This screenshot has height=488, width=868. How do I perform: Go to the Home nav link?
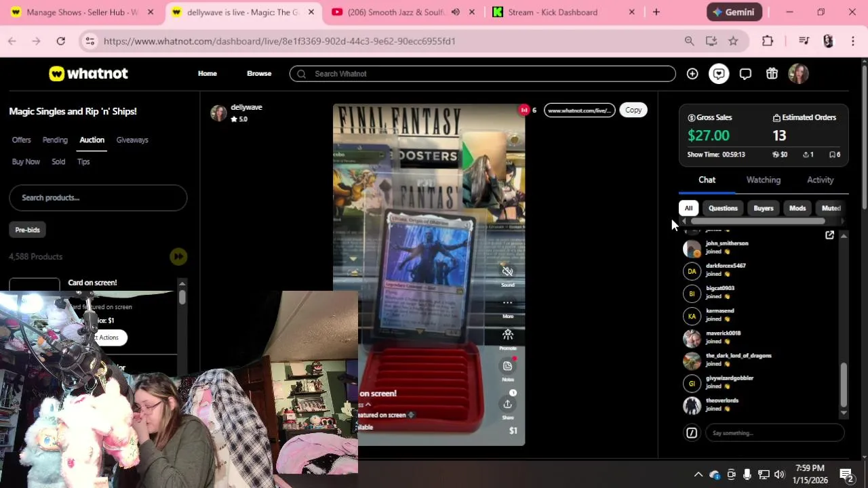click(x=208, y=74)
